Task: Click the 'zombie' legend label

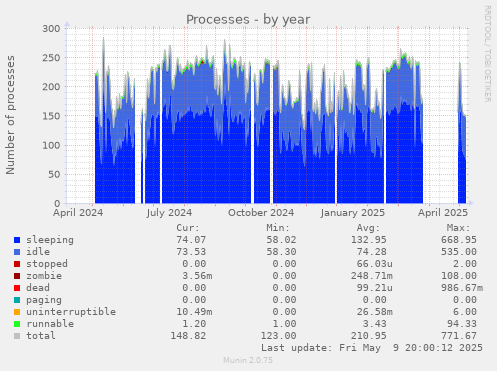Action: pos(44,276)
